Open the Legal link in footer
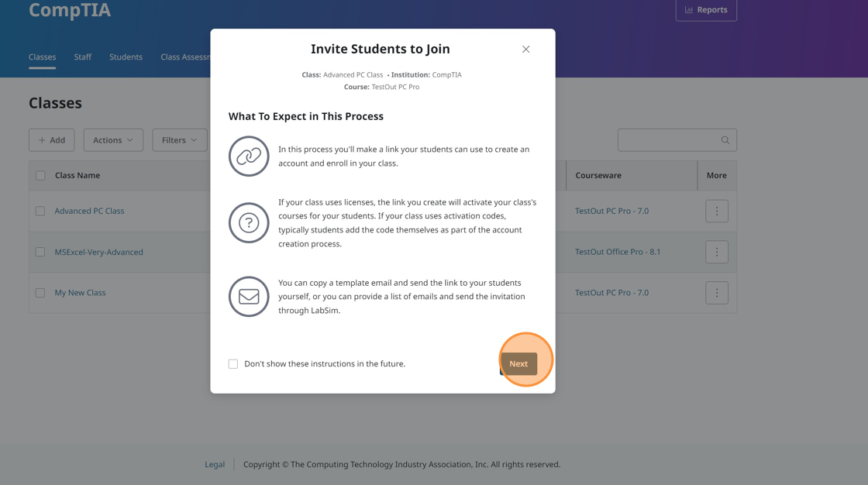The image size is (868, 485). pos(215,465)
